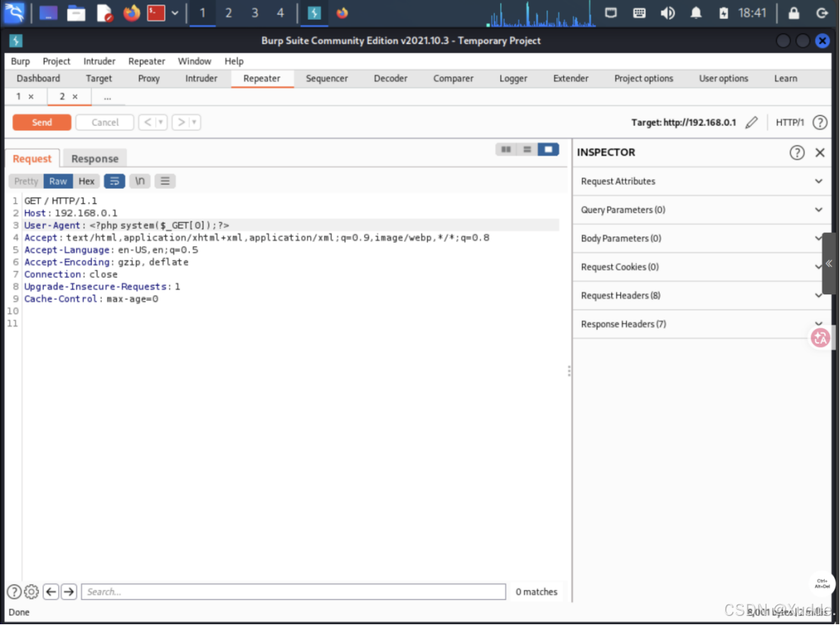The width and height of the screenshot is (840, 625).
Task: Go forward to next request in history
Action: click(181, 122)
